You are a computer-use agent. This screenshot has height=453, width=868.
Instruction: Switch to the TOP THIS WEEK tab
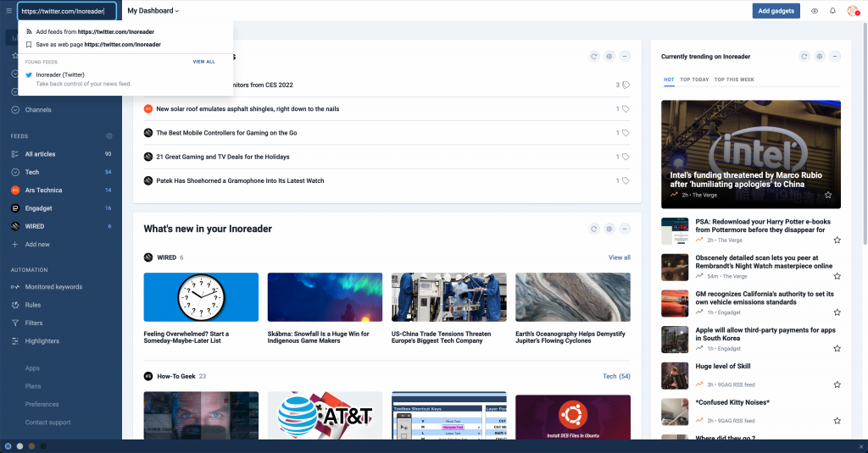[734, 80]
